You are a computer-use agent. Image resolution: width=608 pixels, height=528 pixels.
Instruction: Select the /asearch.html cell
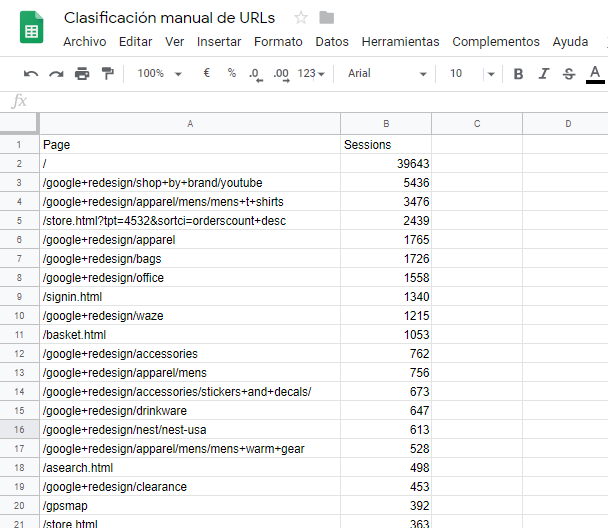(190, 468)
